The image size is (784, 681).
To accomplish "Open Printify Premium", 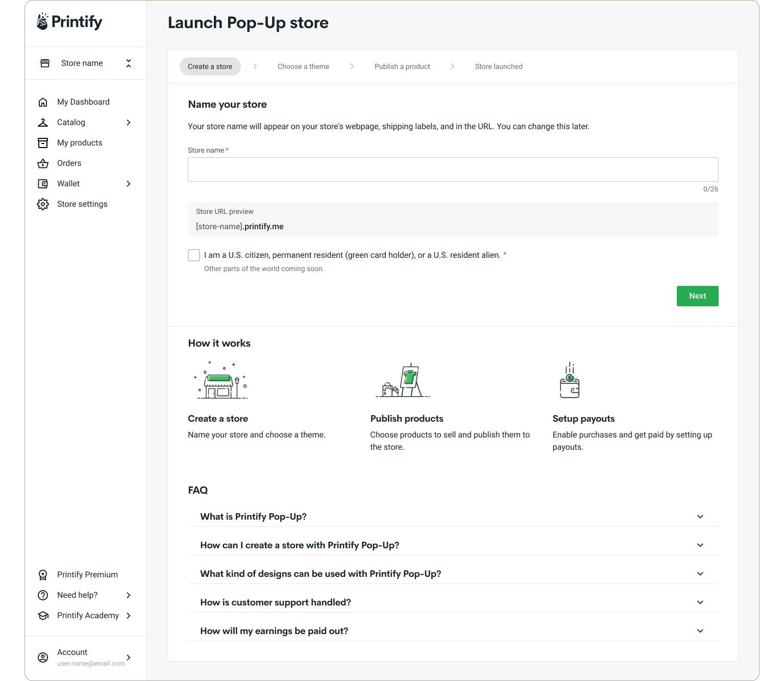I will [87, 575].
